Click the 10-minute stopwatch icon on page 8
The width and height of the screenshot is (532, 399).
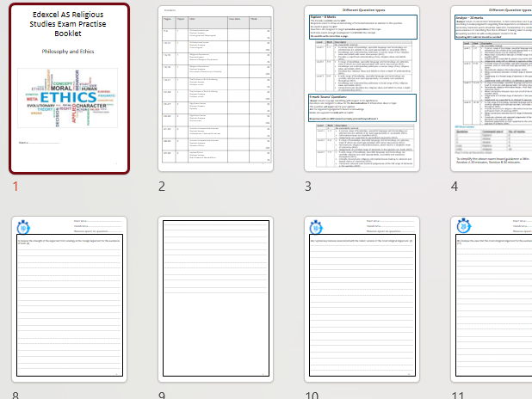point(23,227)
